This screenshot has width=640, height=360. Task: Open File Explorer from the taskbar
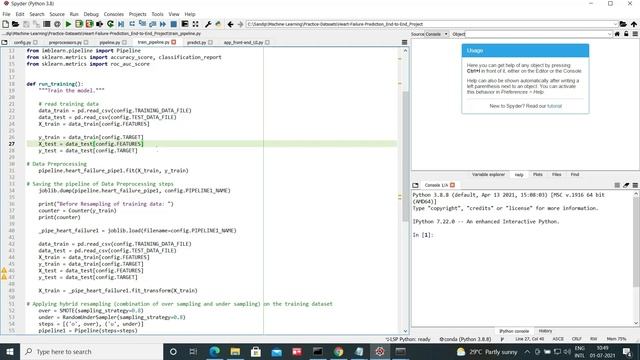coord(235,351)
